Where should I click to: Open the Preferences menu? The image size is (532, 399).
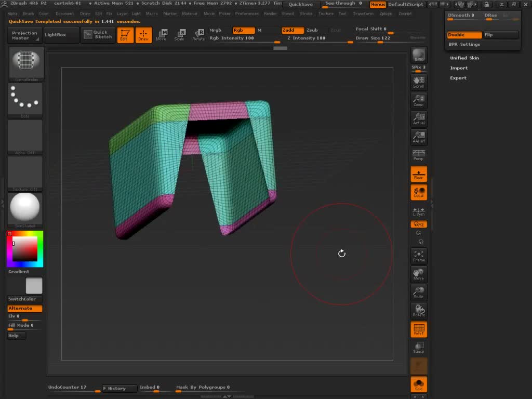(247, 14)
